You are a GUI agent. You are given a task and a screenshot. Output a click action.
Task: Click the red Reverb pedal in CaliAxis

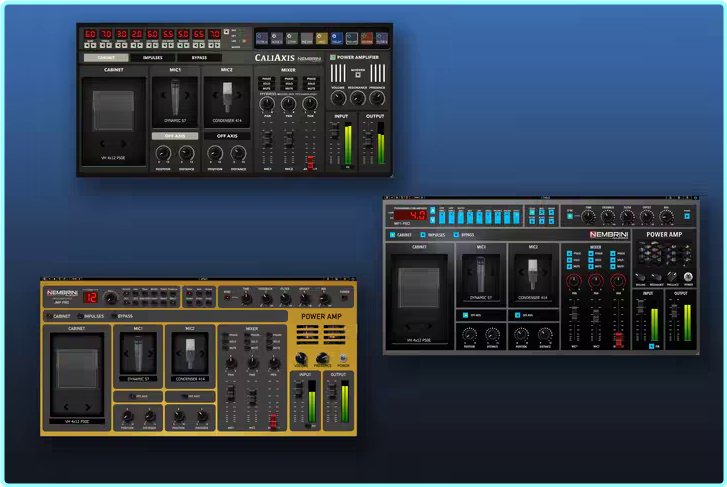367,38
